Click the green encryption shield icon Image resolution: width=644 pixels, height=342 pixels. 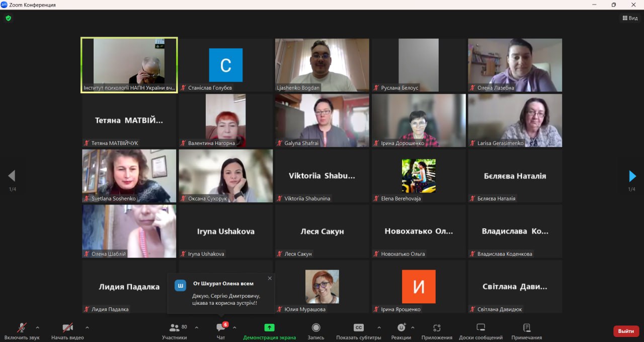pyautogui.click(x=8, y=18)
